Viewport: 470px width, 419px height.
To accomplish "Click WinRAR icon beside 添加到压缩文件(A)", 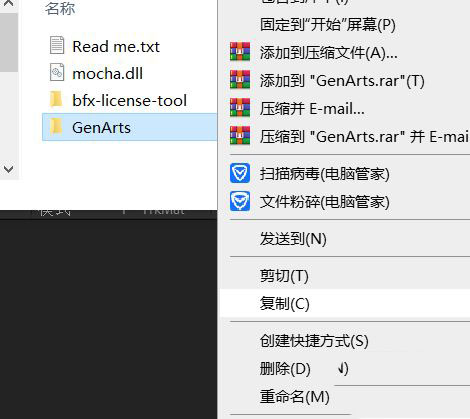I will (x=240, y=52).
